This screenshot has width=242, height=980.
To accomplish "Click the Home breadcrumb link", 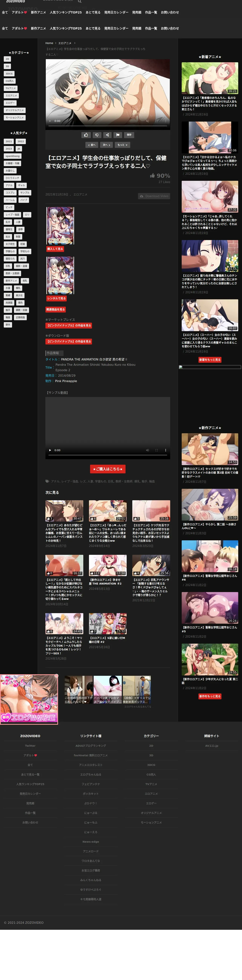I will click(x=49, y=43).
